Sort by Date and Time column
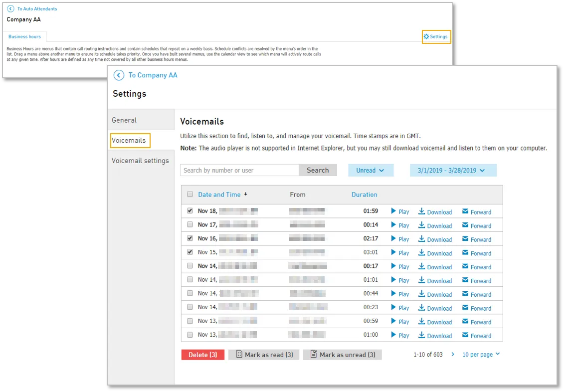Image resolution: width=564 pixels, height=392 pixels. pos(219,195)
